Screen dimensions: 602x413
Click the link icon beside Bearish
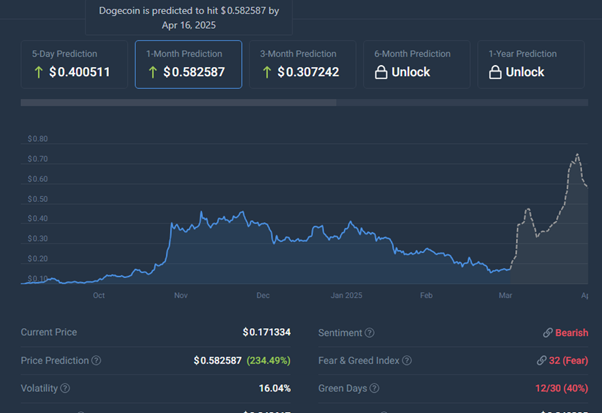(x=548, y=333)
